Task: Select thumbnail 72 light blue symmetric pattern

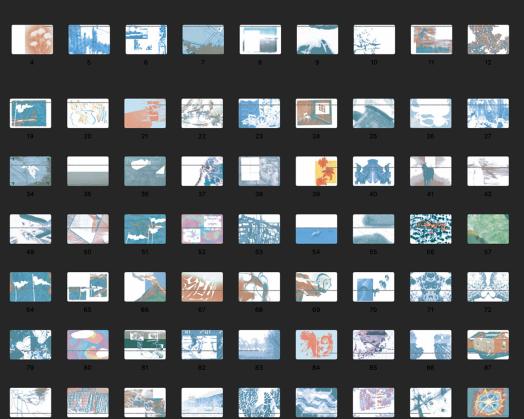Action: tap(488, 287)
